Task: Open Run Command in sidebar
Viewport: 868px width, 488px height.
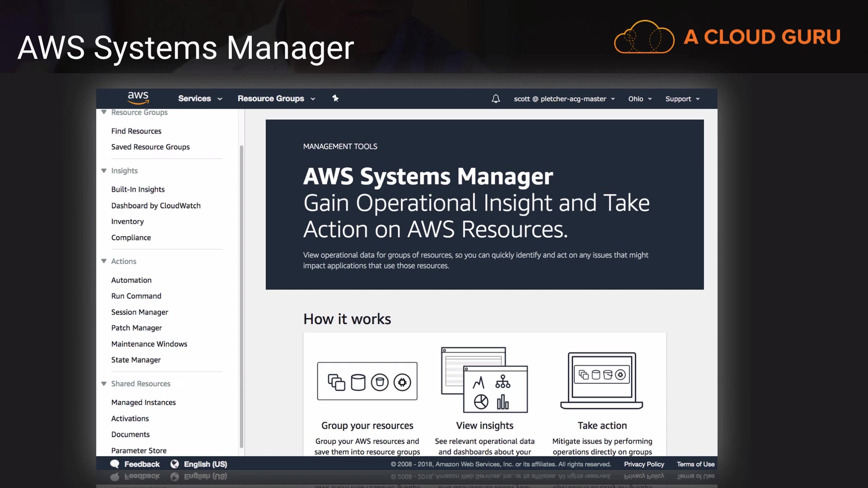Action: [x=136, y=296]
